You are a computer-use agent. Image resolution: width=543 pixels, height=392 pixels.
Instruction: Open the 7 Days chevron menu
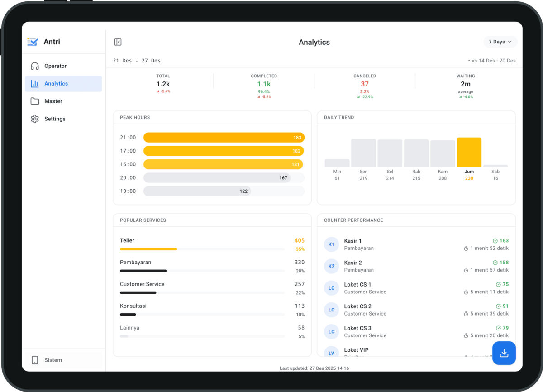click(x=510, y=42)
